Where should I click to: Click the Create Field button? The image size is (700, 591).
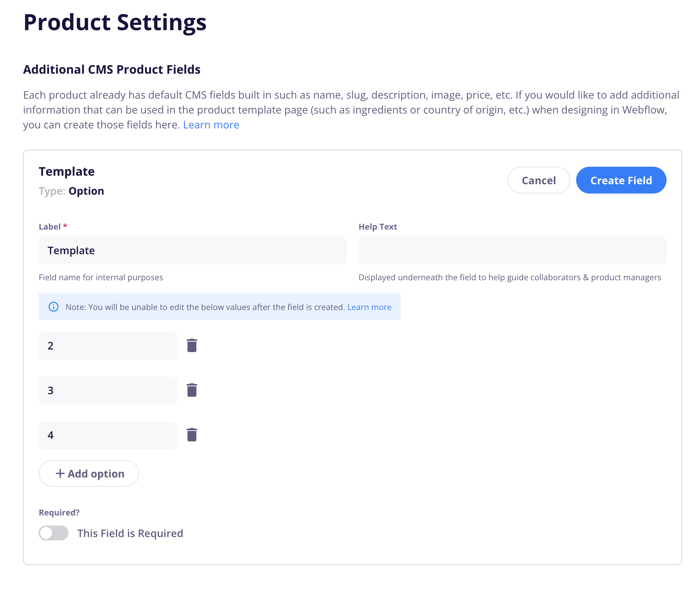click(621, 180)
